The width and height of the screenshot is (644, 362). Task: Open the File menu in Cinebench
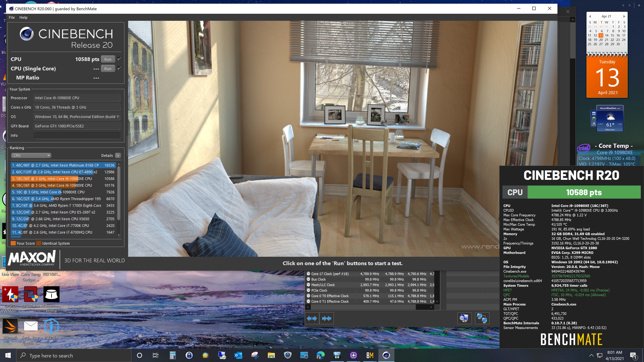12,17
